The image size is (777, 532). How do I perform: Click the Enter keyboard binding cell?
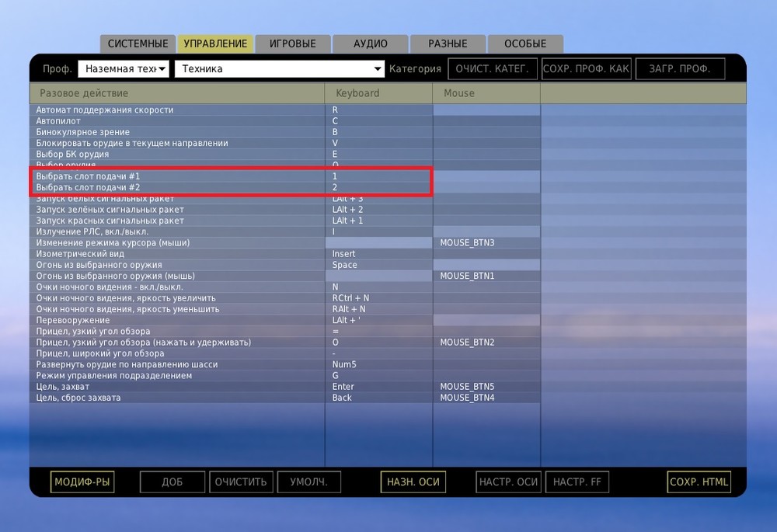(x=378, y=386)
